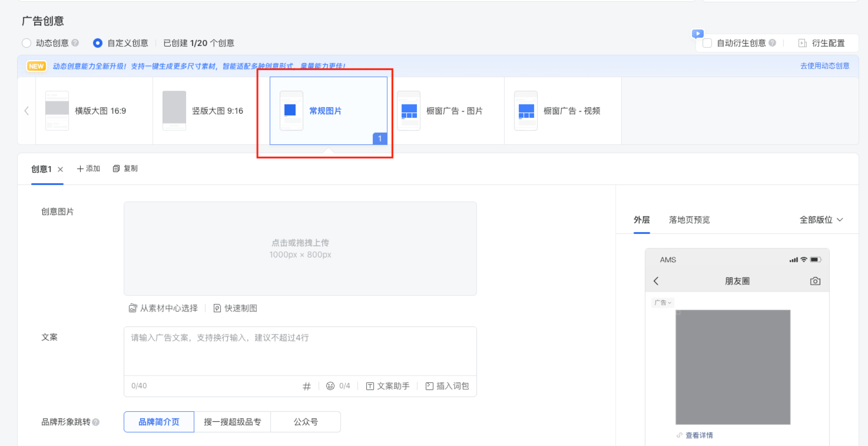Screen dimensions: 868x446
Task: Click 查看详情 link in preview
Action: (699, 435)
